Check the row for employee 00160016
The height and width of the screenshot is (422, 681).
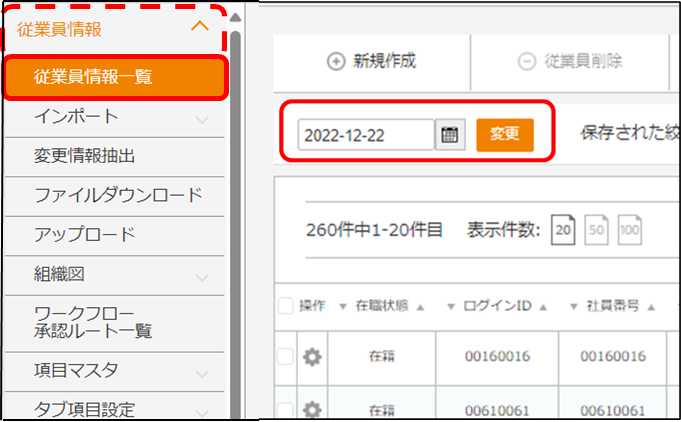[x=286, y=357]
